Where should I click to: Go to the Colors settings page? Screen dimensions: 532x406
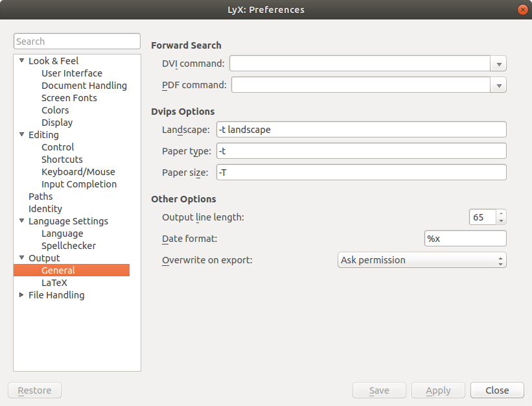click(55, 110)
